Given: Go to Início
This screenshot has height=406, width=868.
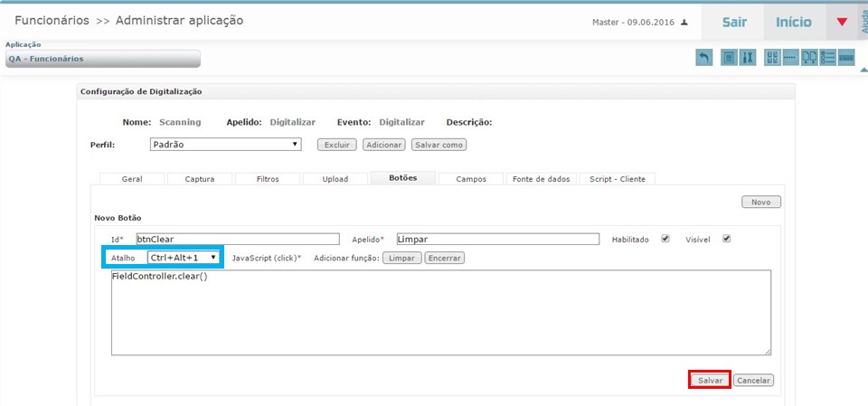Looking at the screenshot, I should (x=794, y=23).
